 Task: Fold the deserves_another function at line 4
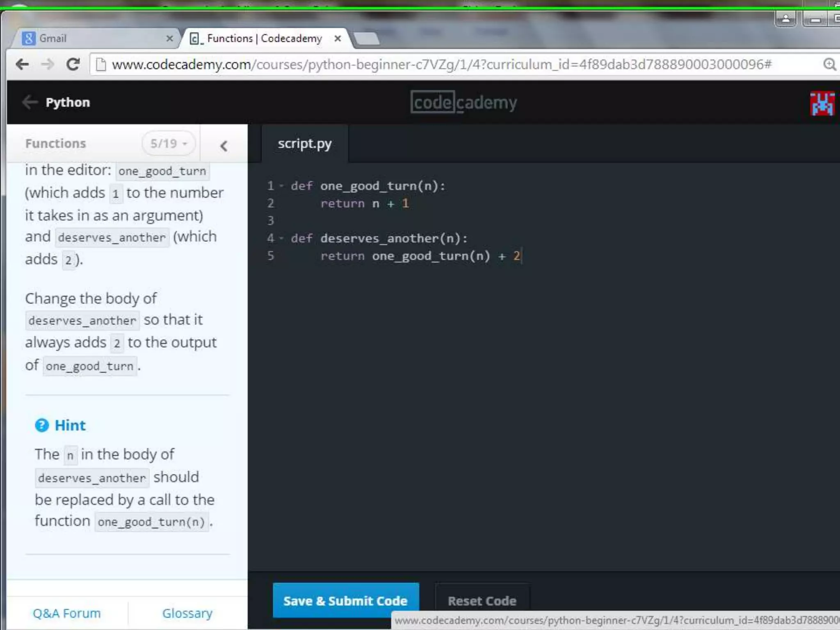click(x=281, y=238)
